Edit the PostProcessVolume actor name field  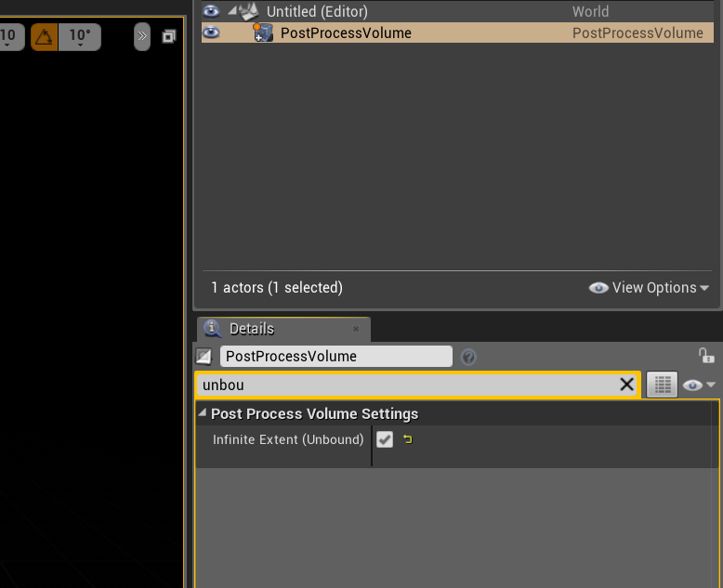tap(336, 356)
